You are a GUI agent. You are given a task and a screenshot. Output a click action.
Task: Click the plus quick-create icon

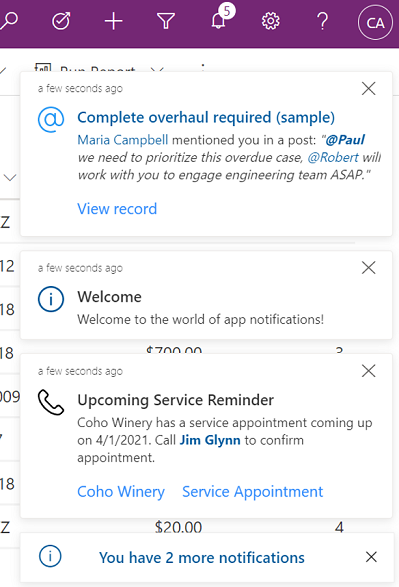(113, 21)
